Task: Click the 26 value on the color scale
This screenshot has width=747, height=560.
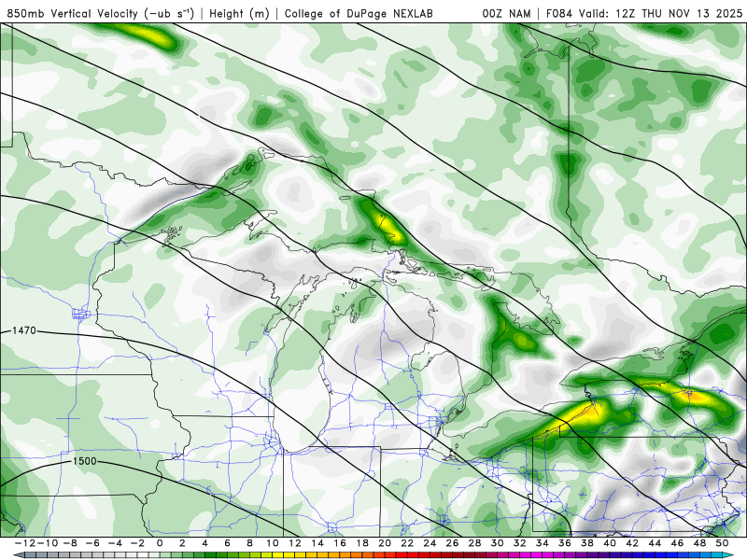Action: coord(452,543)
